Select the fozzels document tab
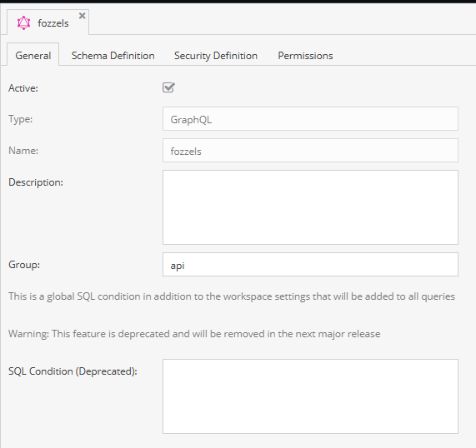Screen dimensions: 476x448 tap(48, 22)
